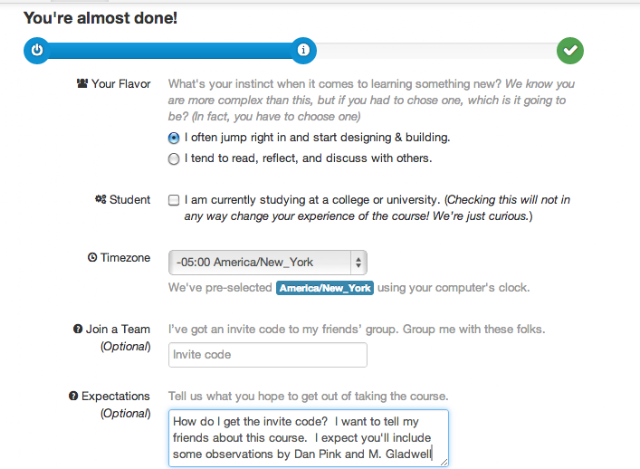Click the Invite code text field
The image size is (640, 469).
(268, 355)
